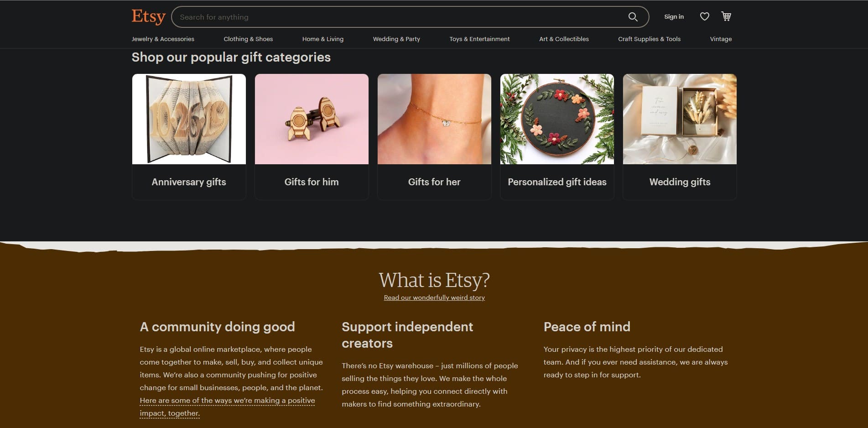The height and width of the screenshot is (428, 868).
Task: Select the Gifts for him rocket cufflinks image
Action: [x=312, y=119]
